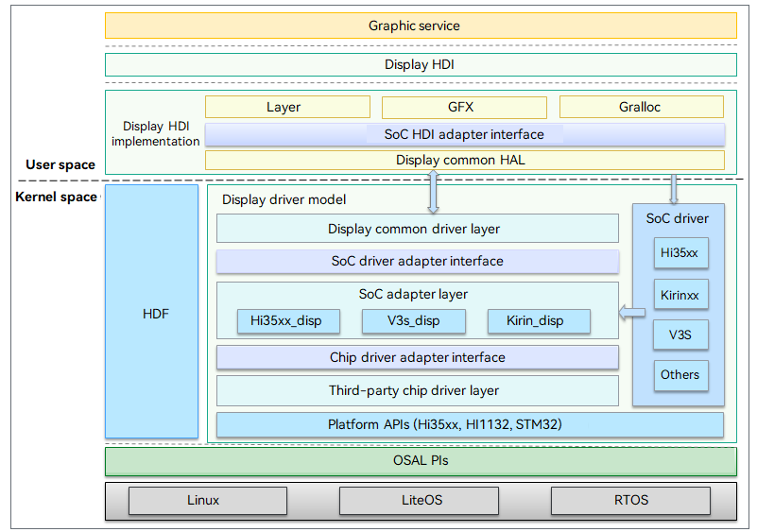The height and width of the screenshot is (532, 757).
Task: Select the Kirin_disp adapter box
Action: pos(539,321)
